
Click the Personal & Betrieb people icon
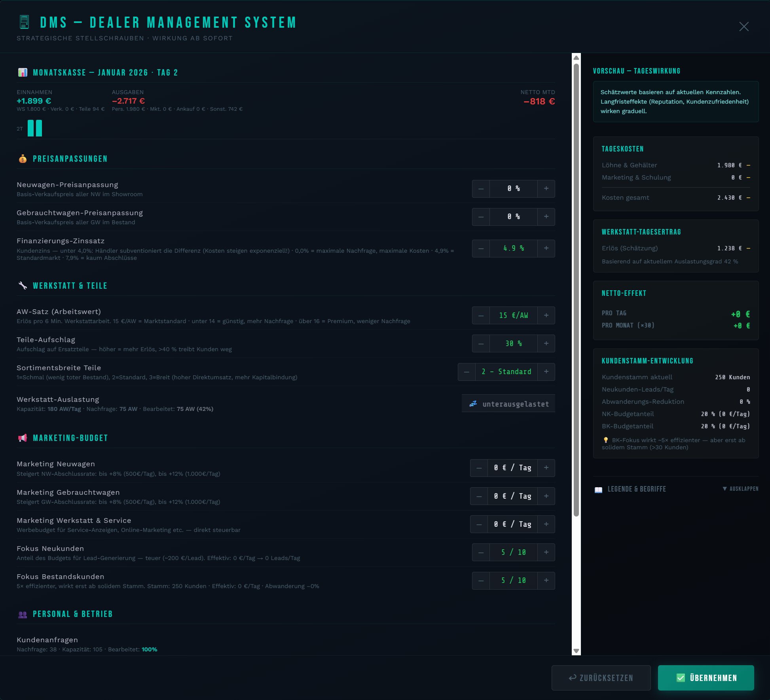(x=23, y=614)
